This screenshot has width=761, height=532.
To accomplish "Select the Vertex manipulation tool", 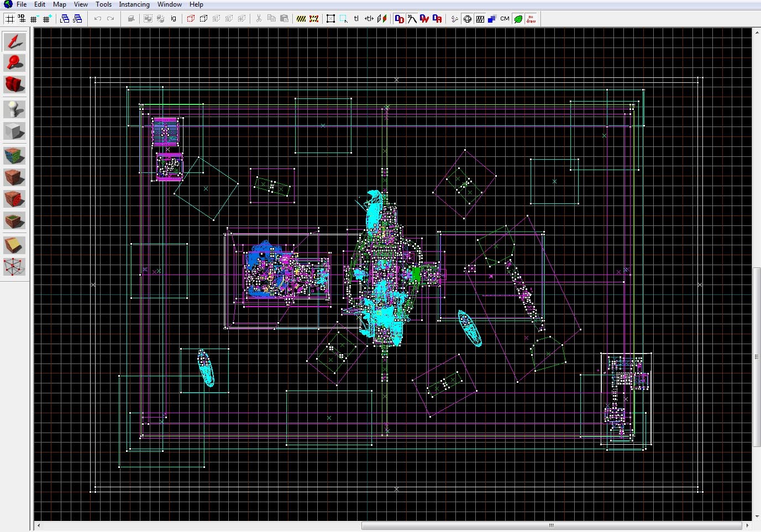I will [x=15, y=267].
